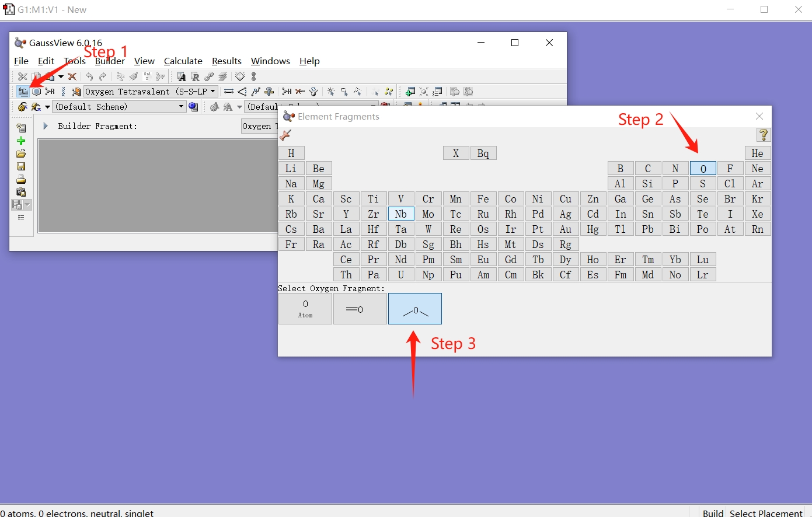Click the camera image capture icon
The width and height of the screenshot is (812, 517).
21,192
